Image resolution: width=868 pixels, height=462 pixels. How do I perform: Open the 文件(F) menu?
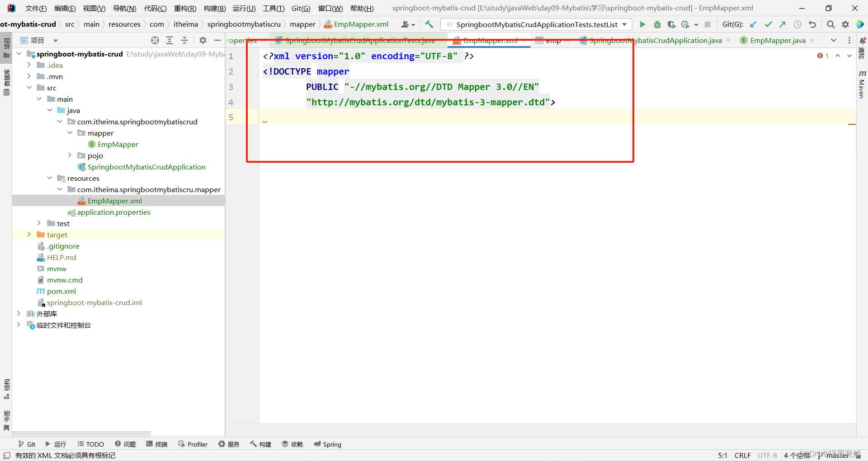36,8
